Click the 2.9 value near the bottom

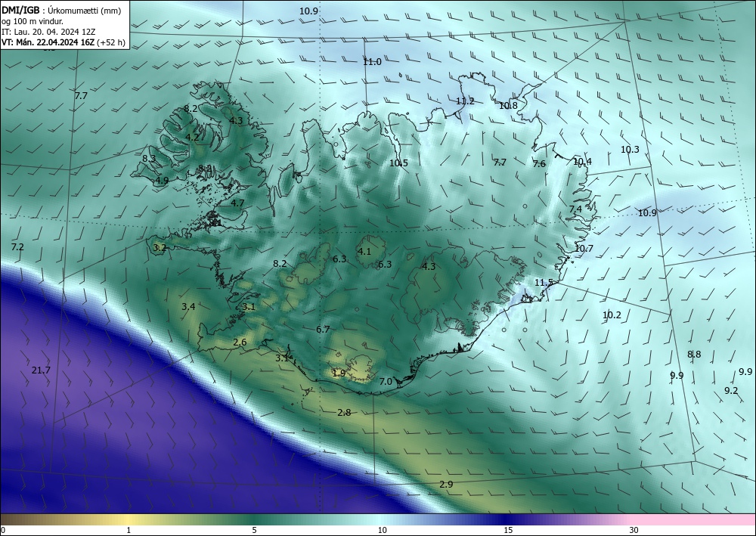(447, 485)
